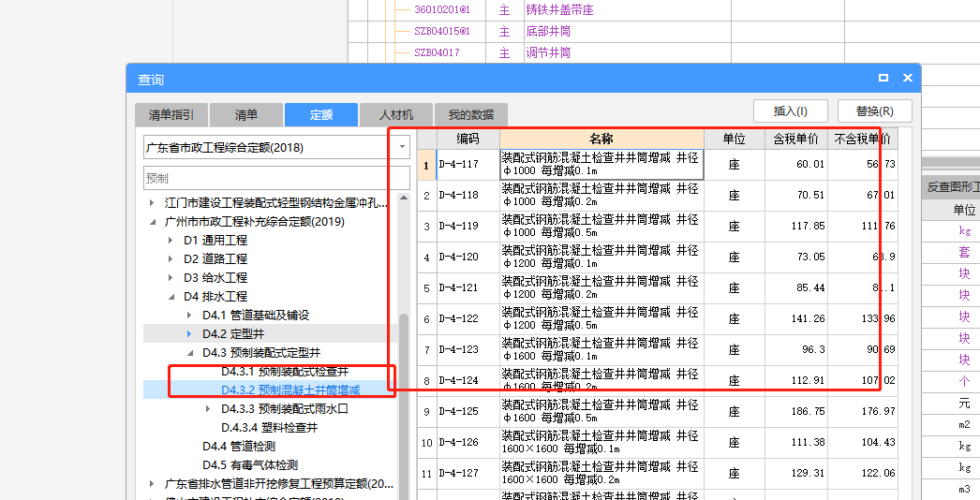Collapse the D4.3 预制装配式定型井 node
The width and height of the screenshot is (980, 500).
tap(189, 353)
